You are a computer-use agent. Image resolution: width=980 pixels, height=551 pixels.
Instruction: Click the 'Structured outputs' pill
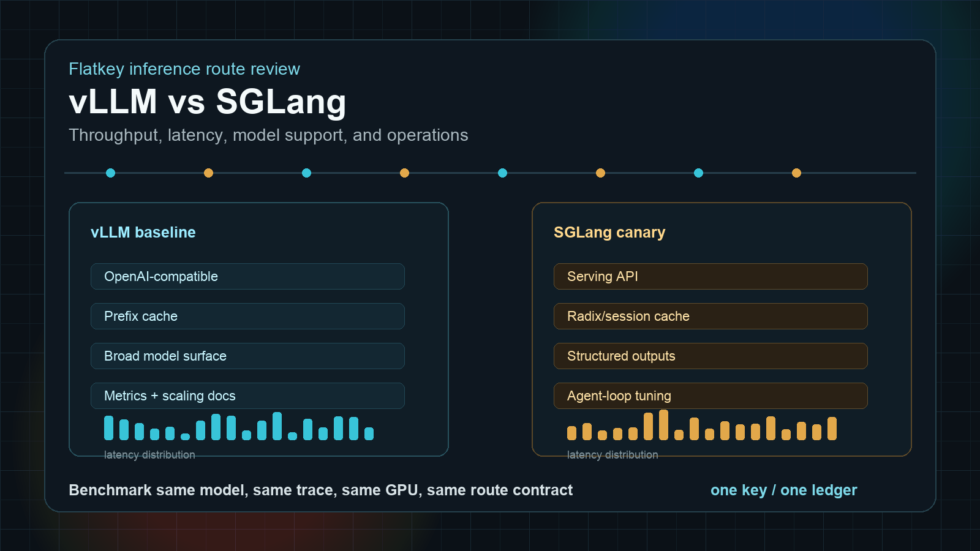710,356
